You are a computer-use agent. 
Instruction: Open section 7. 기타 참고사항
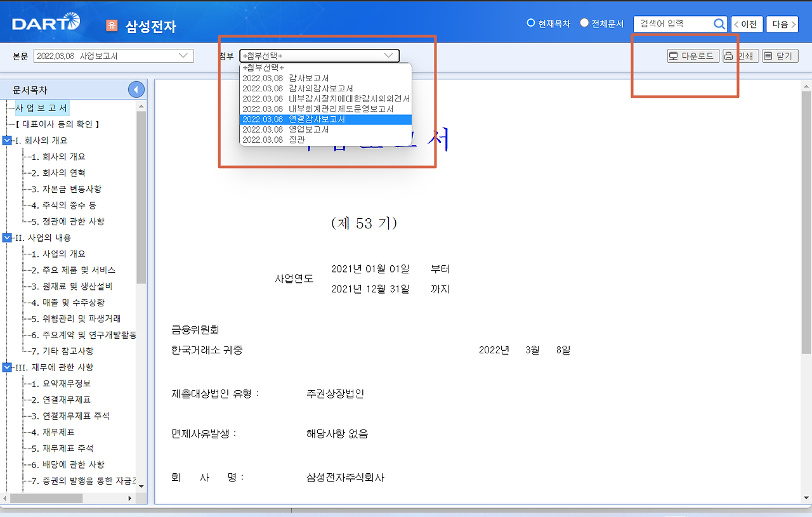(x=62, y=351)
